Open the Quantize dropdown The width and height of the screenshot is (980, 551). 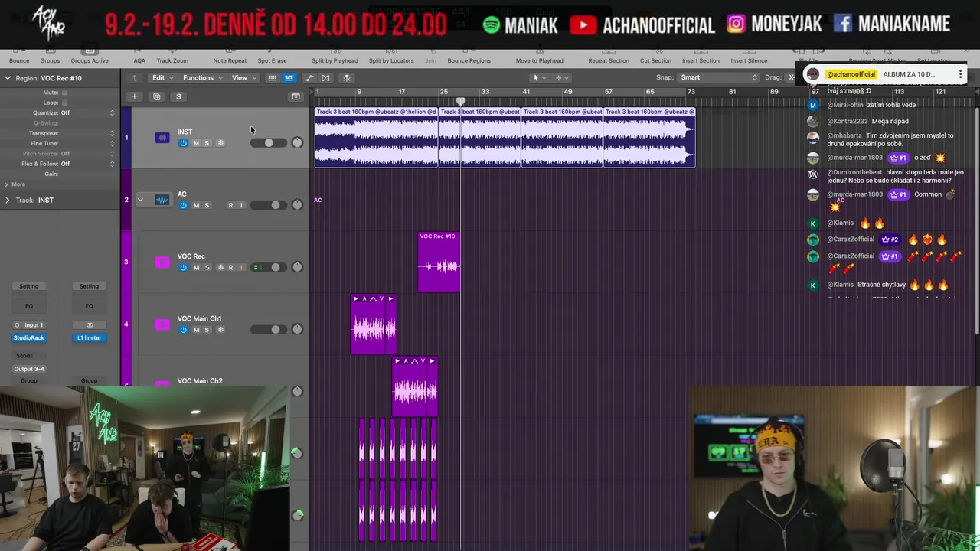(x=88, y=112)
